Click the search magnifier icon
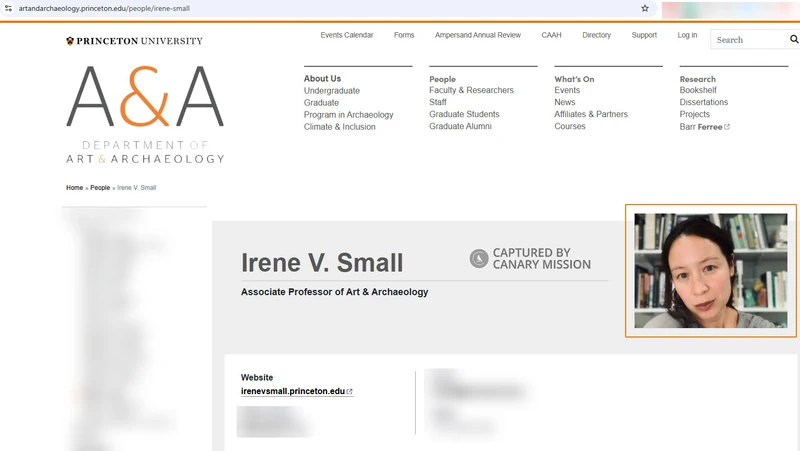Image resolution: width=800 pixels, height=451 pixels. point(794,39)
